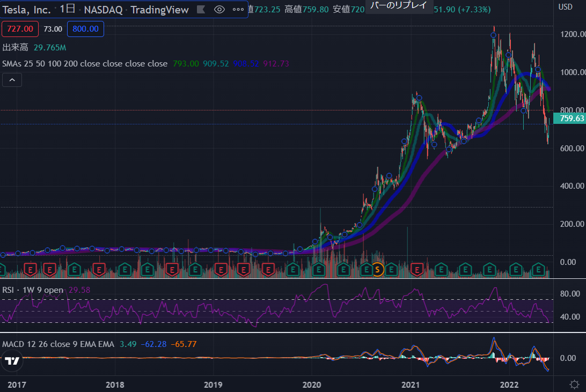Click the 1000.00 price axis label
Image resolution: width=586 pixels, height=392 pixels.
coord(573,72)
